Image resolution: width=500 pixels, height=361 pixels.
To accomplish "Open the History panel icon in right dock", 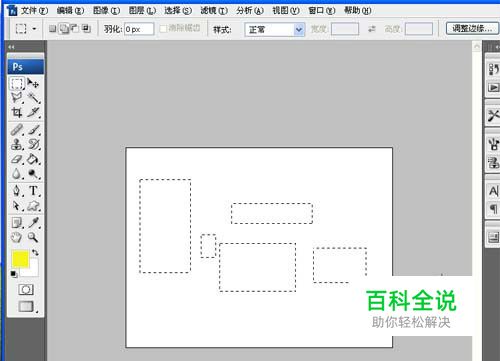I will coord(493,70).
